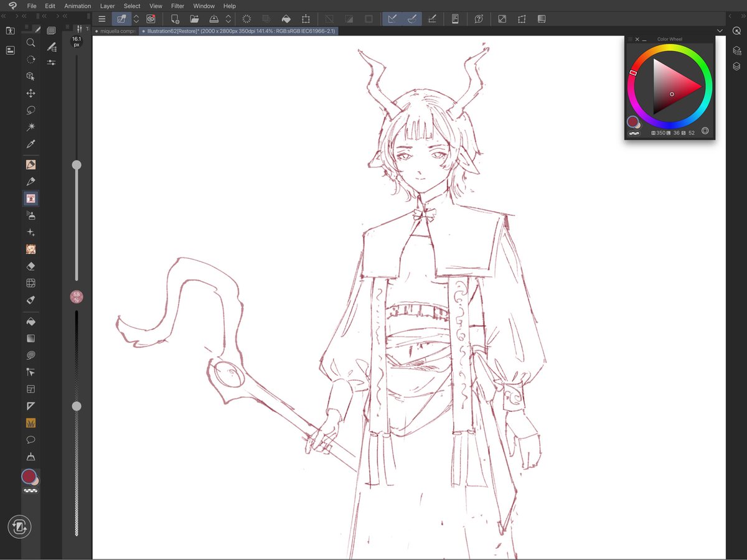
Task: Select the Eyedropper tool
Action: [31, 144]
